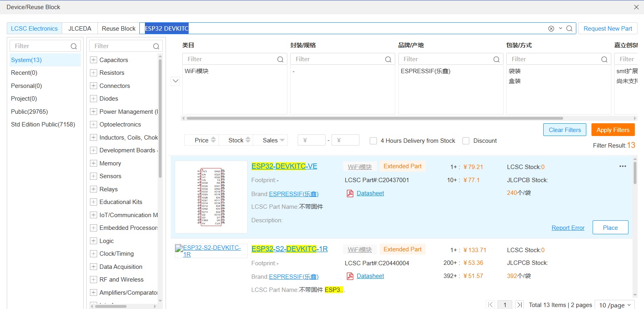644x309 pixels.
Task: Click horizontal scrollbar under filter columns
Action: pos(375,118)
